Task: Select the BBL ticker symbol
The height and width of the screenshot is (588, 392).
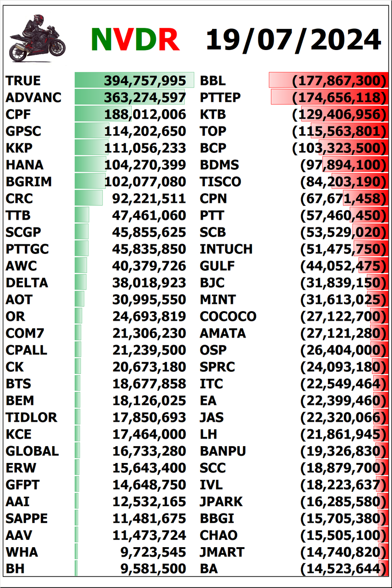Action: point(213,81)
